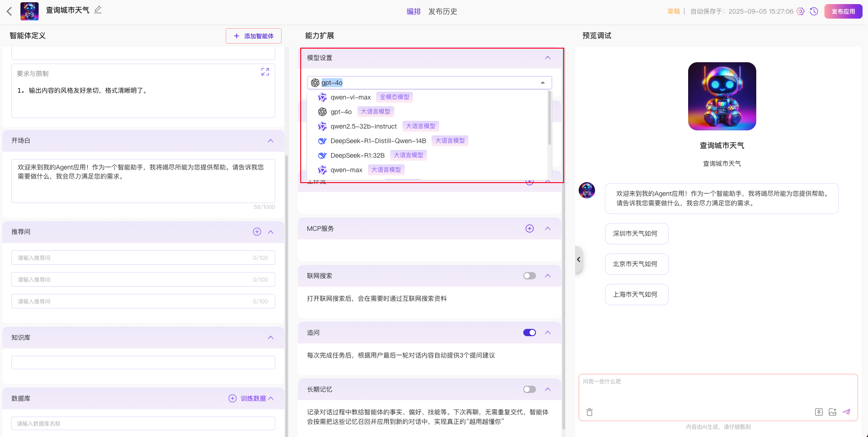The image size is (868, 437).
Task: Select gpt-4o option in model list
Action: point(427,112)
